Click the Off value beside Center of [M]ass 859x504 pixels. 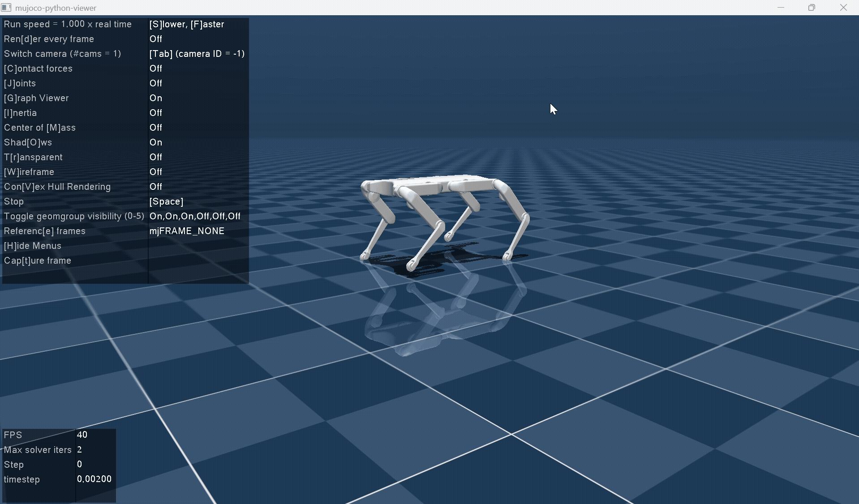tap(156, 128)
